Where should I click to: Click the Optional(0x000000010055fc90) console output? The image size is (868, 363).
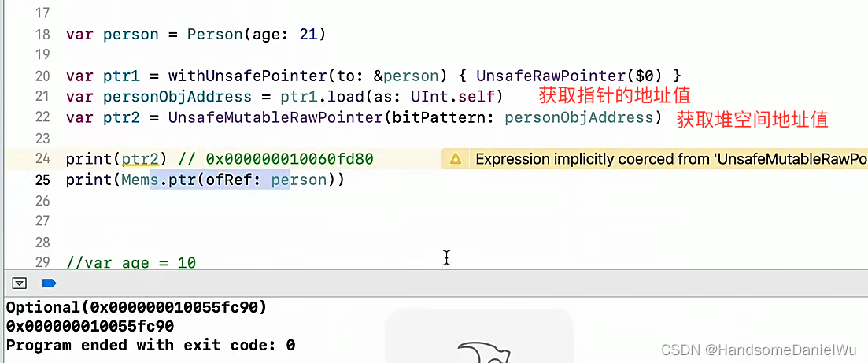(x=136, y=307)
